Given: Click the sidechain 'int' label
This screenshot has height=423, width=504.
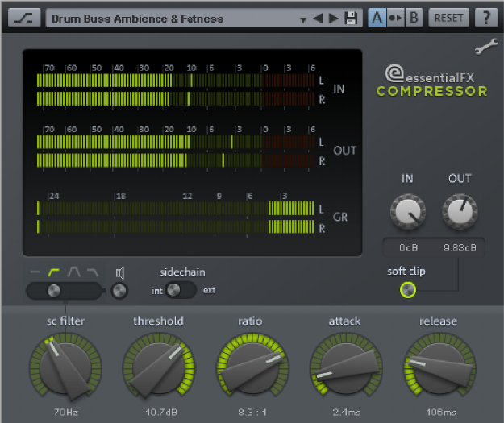Looking at the screenshot, I should click(157, 291).
